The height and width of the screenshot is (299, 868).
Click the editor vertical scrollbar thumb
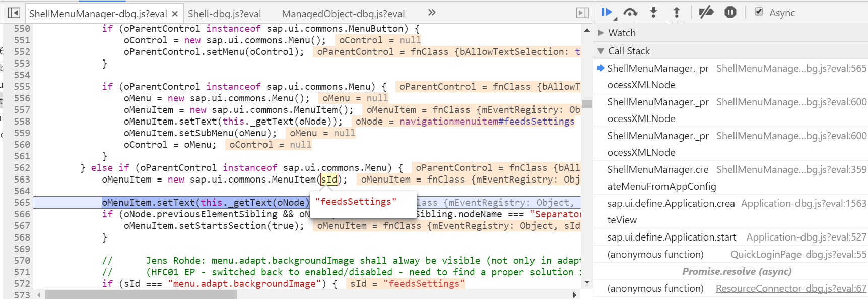pyautogui.click(x=587, y=104)
